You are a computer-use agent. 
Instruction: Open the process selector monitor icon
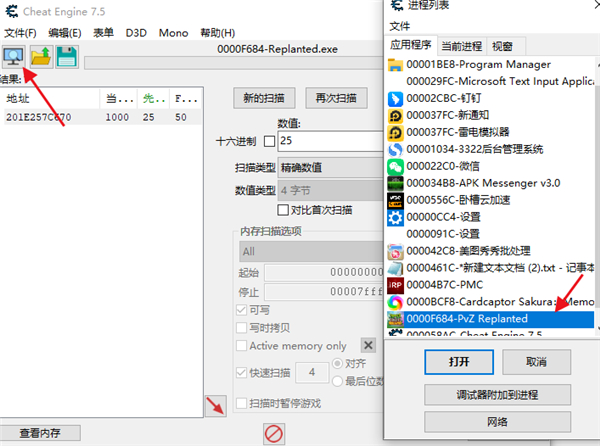(13, 57)
